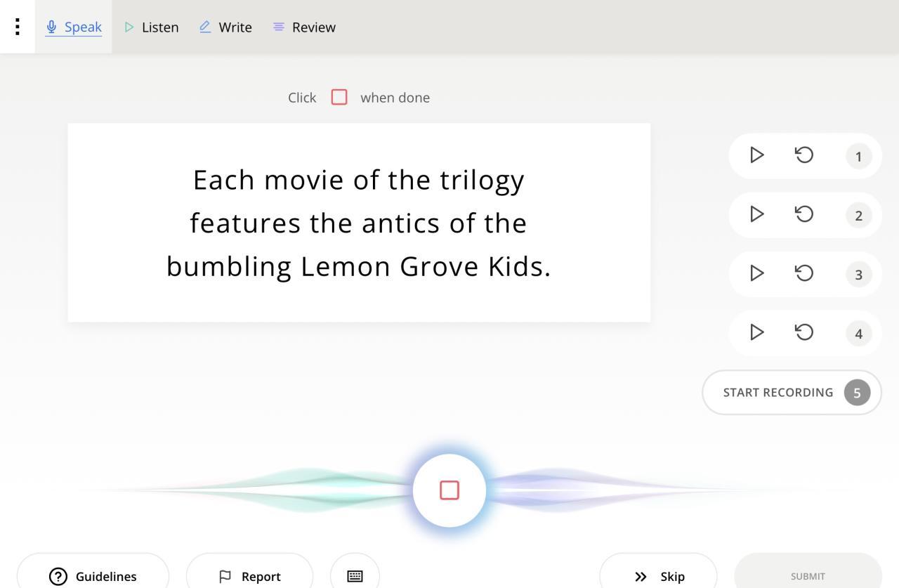Play back recording 2
899x588 pixels.
pos(756,214)
